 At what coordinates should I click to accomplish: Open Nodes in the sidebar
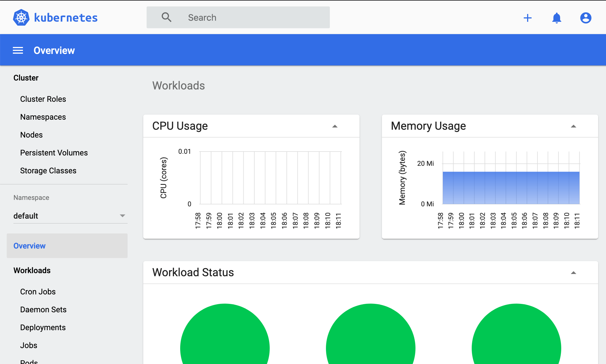(31, 135)
